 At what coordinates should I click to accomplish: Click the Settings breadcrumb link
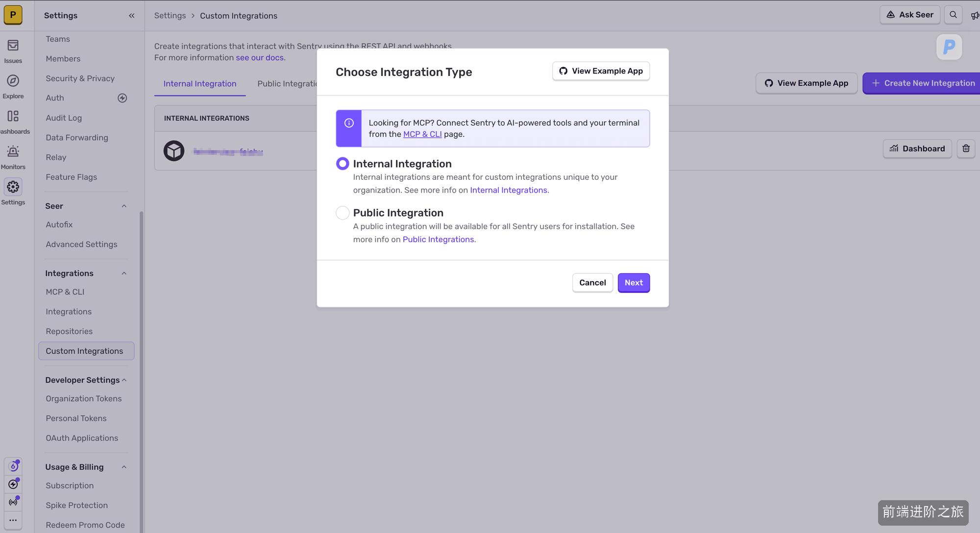point(170,16)
